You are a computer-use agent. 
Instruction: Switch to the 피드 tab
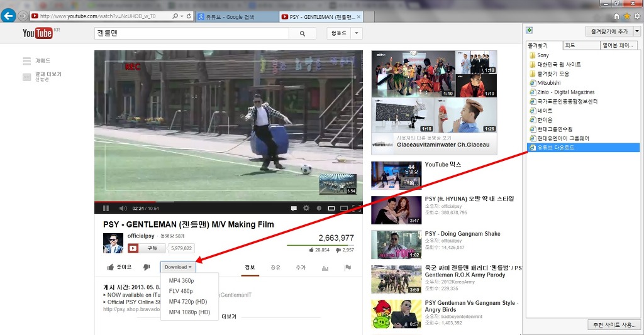coord(580,46)
